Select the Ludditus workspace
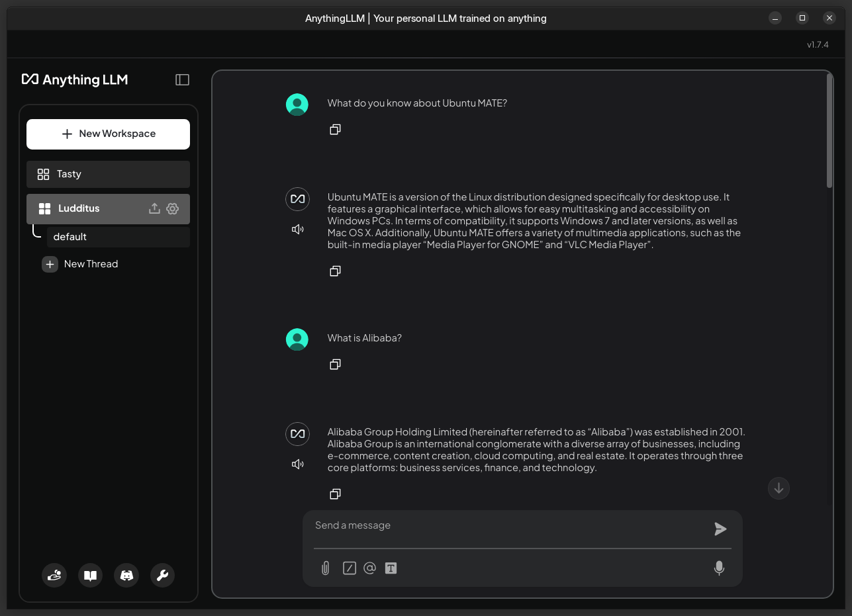 coord(86,208)
